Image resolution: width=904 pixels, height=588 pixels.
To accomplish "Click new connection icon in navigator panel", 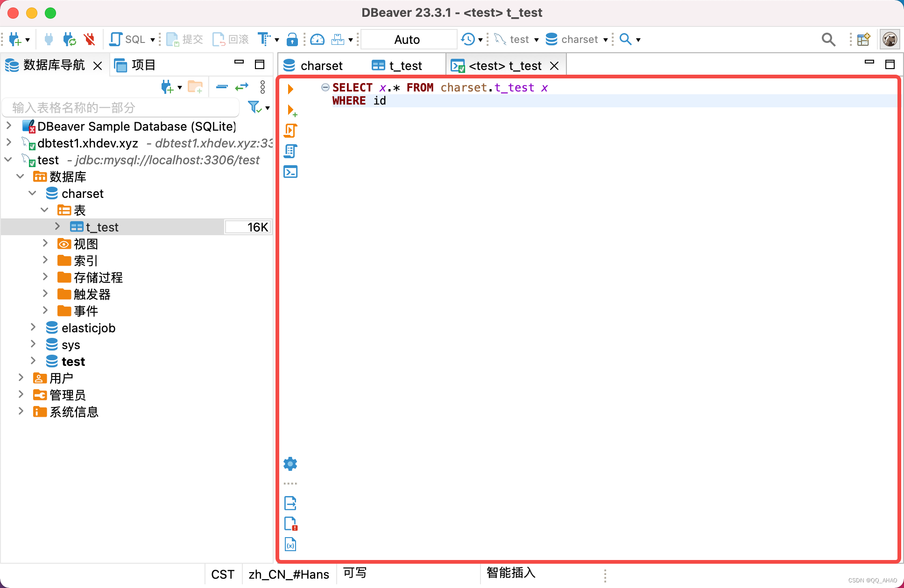I will [168, 87].
